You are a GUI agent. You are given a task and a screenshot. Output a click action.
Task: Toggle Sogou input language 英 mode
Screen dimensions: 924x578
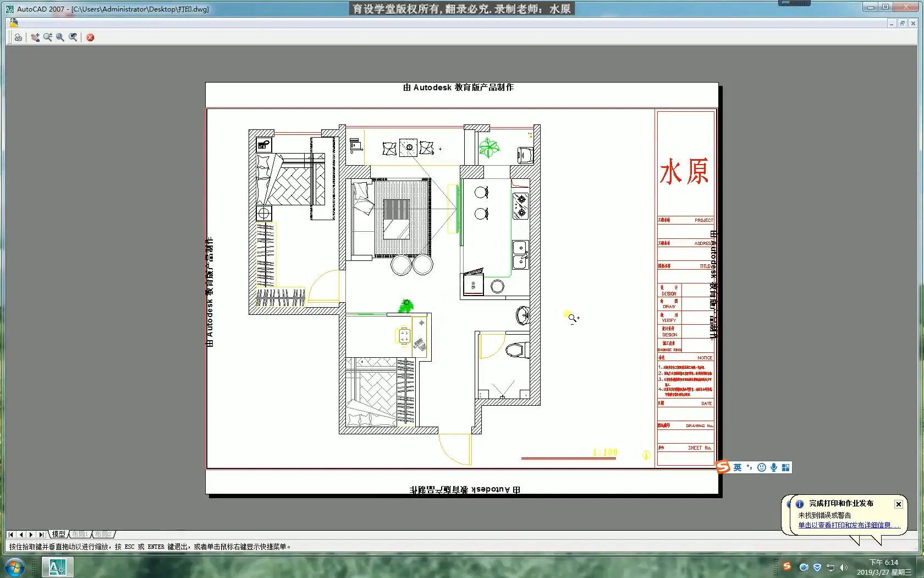coord(738,467)
